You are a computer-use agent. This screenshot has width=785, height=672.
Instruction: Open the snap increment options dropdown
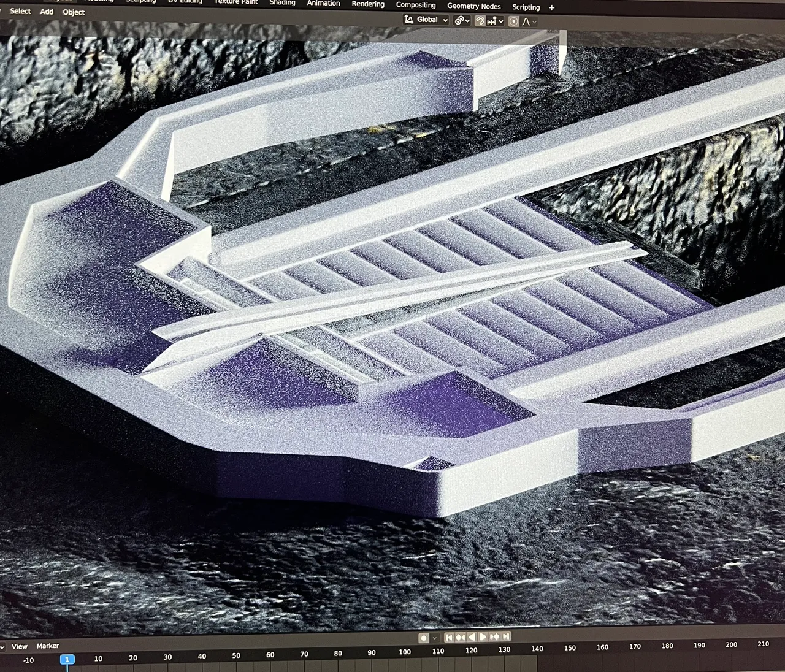496,21
